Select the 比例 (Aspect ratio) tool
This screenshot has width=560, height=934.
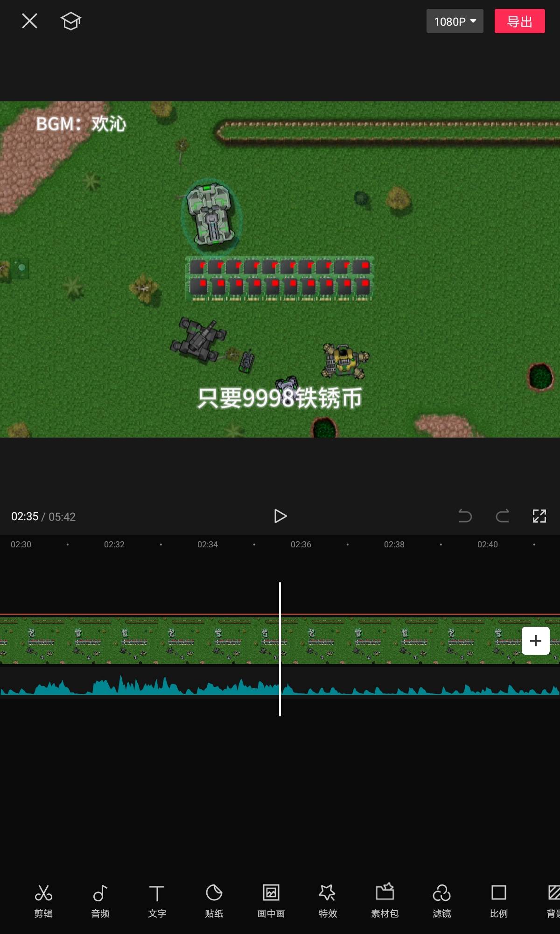click(498, 901)
